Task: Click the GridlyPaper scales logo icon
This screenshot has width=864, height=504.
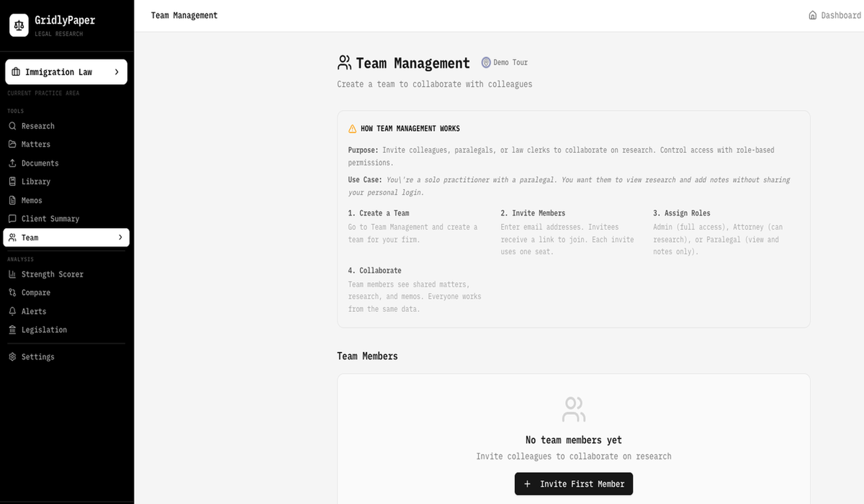Action: (x=19, y=25)
